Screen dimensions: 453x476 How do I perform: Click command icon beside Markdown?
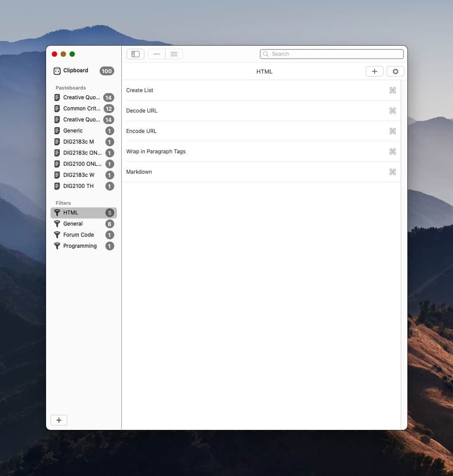392,172
